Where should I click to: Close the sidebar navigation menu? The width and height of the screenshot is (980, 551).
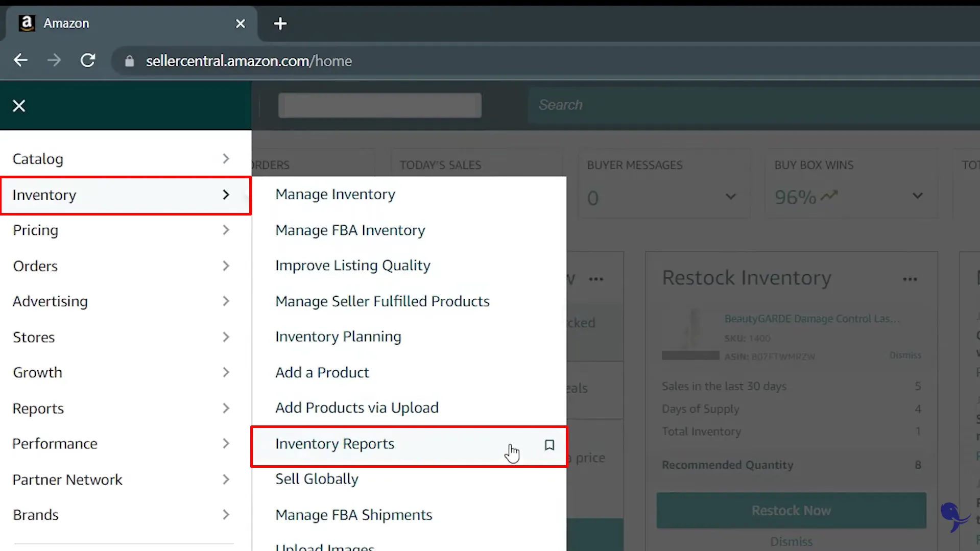(19, 105)
